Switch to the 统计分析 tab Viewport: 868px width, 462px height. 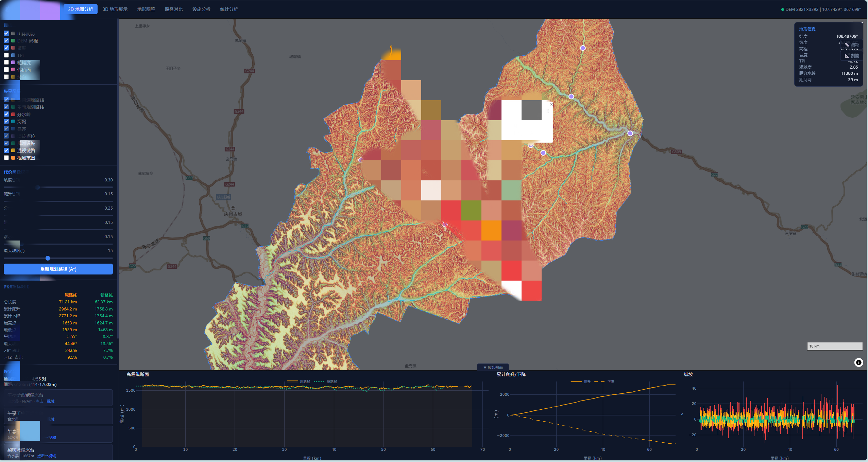[x=229, y=9]
